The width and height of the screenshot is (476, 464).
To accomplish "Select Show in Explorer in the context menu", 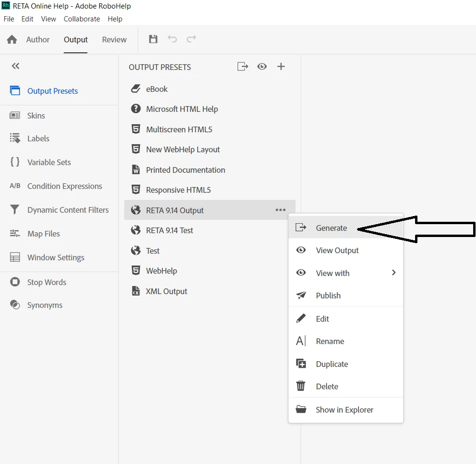I will click(x=346, y=410).
